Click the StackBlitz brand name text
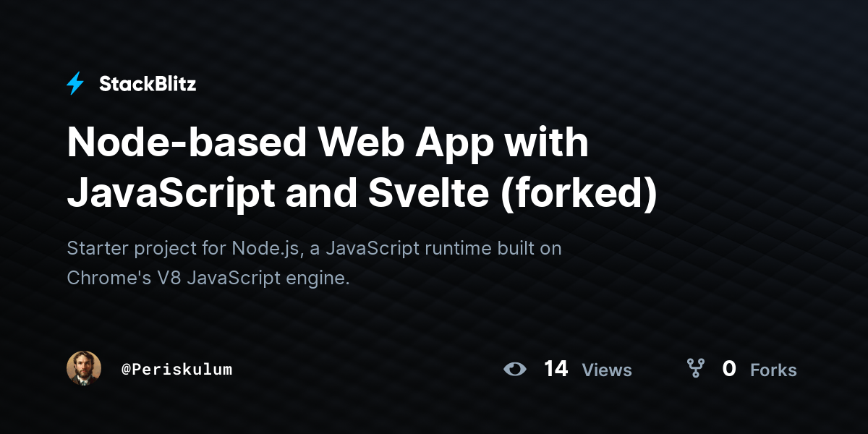Screen dimensions: 868x434 point(148,84)
